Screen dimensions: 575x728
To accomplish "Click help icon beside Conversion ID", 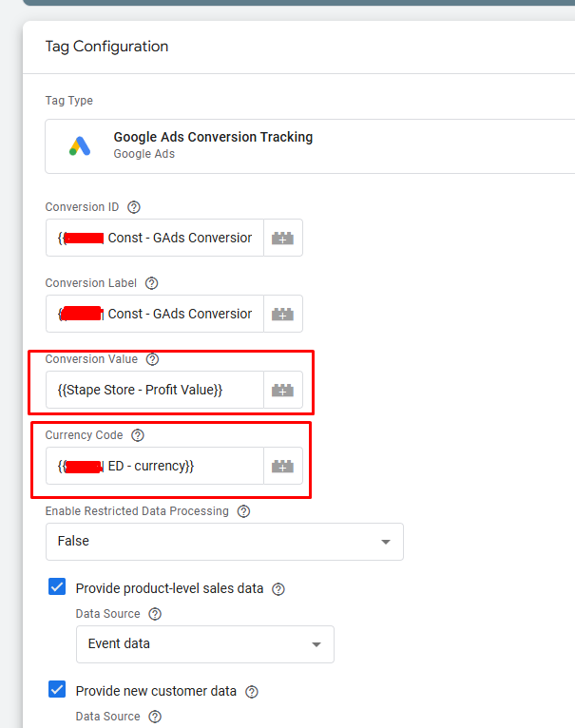I will click(134, 207).
